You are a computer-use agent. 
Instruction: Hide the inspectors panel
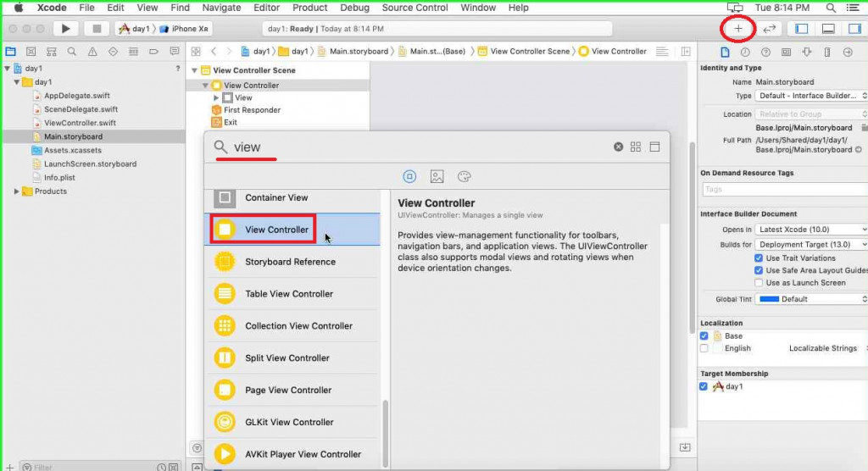854,29
